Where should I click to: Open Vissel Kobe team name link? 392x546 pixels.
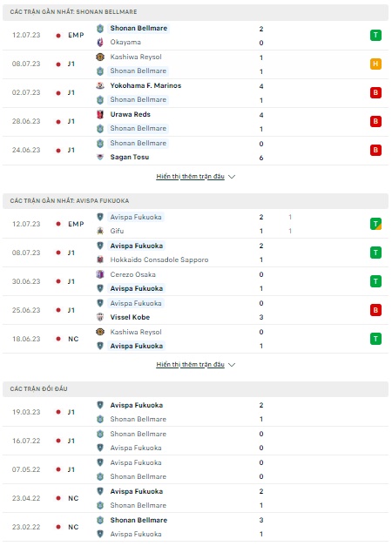pos(130,317)
